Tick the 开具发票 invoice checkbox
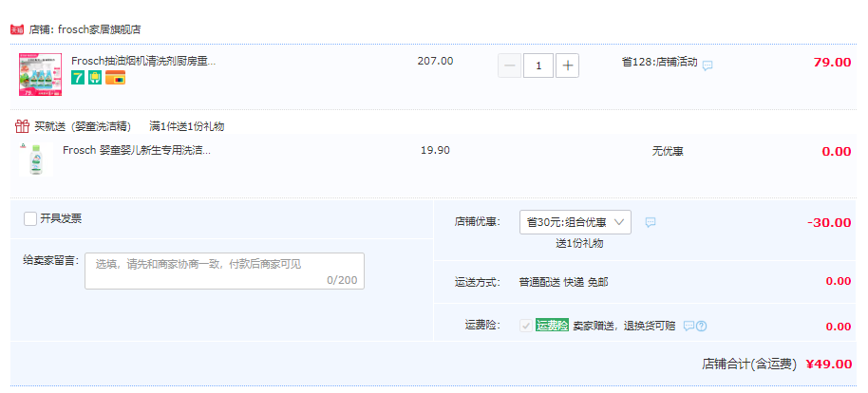Screen dimensions: 868x393 [x=30, y=218]
